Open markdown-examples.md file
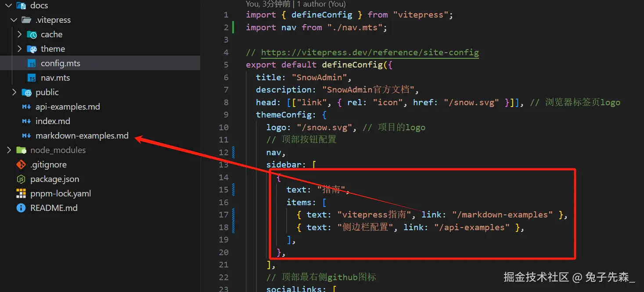Viewport: 644px width, 292px height. pyautogui.click(x=82, y=136)
